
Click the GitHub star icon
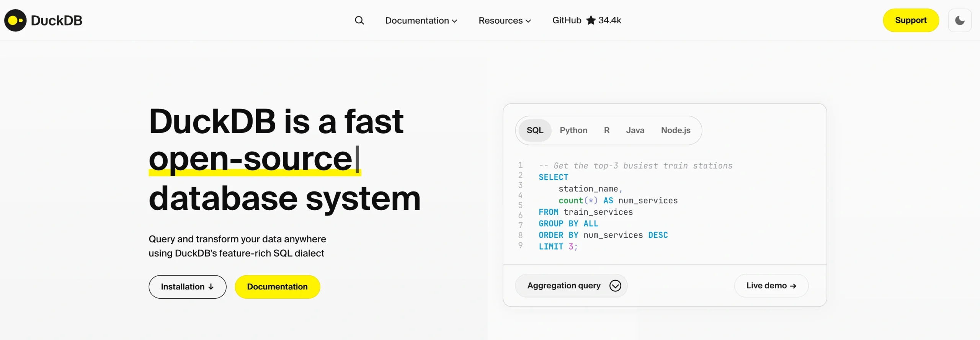pos(591,20)
